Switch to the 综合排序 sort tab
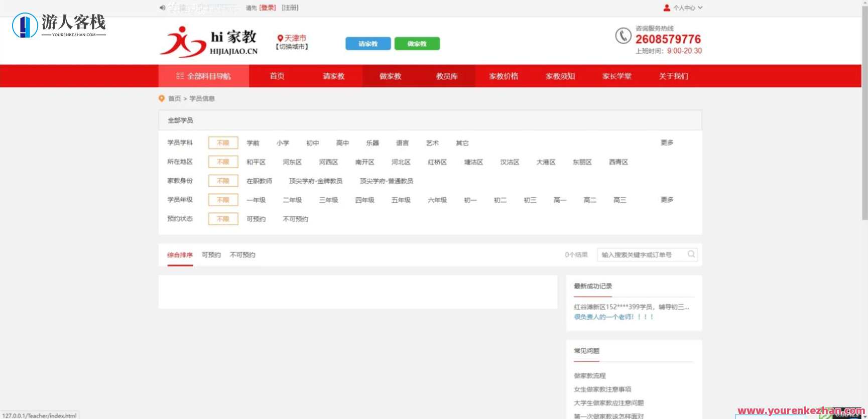The image size is (868, 419). click(x=180, y=255)
